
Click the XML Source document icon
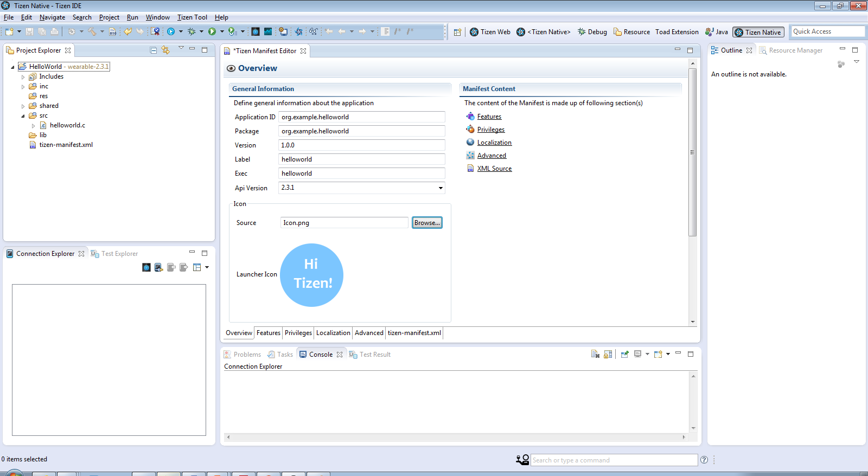[470, 168]
